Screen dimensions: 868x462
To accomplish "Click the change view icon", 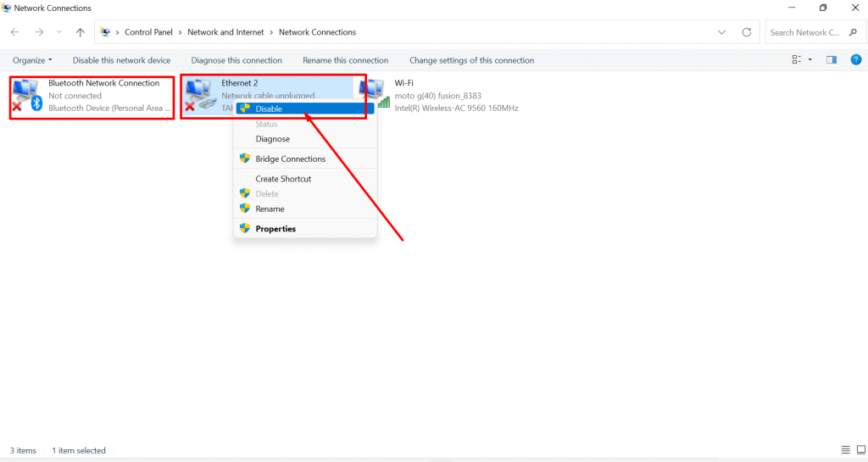I will [x=797, y=59].
